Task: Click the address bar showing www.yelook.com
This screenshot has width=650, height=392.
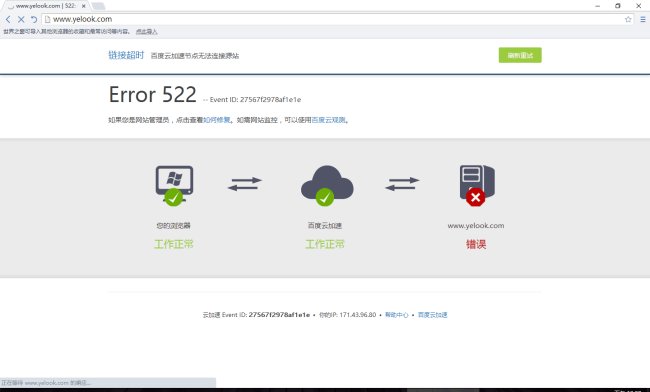Action: (x=337, y=19)
